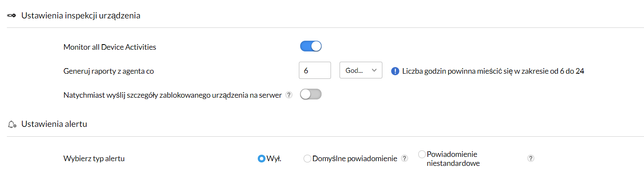644x180 pixels.
Task: Show help for Powiadomienie niestandardowe
Action: pyautogui.click(x=531, y=159)
